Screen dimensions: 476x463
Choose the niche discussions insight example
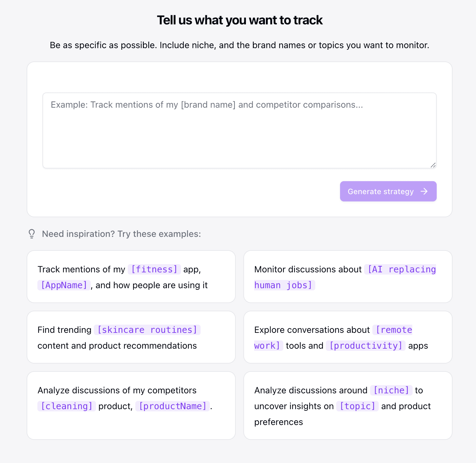tap(348, 405)
